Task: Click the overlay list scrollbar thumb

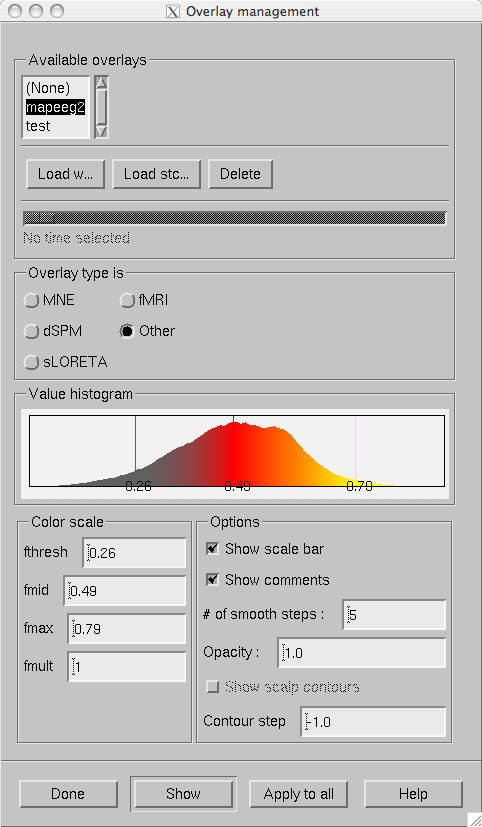Action: point(102,105)
